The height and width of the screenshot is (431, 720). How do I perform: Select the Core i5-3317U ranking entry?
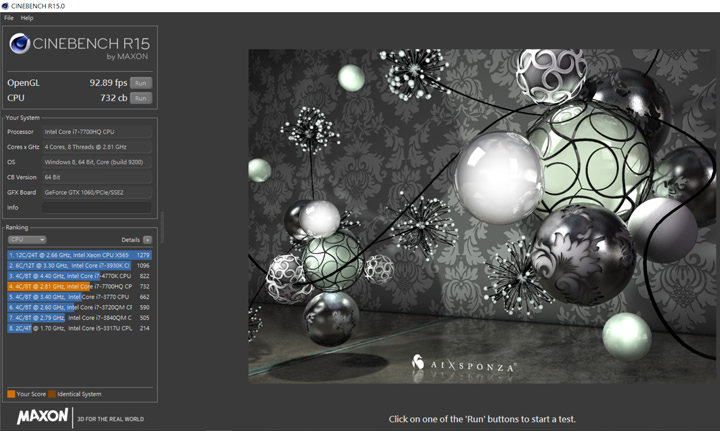[x=78, y=327]
